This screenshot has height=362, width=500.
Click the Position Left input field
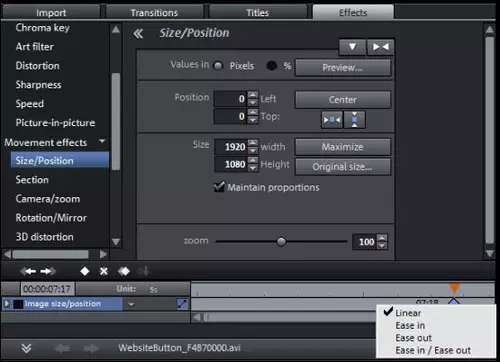click(x=230, y=99)
